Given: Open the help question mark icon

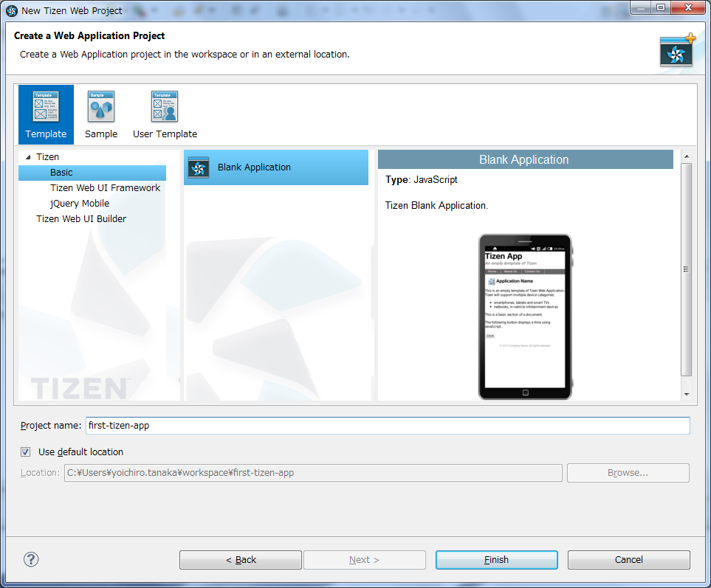Looking at the screenshot, I should (31, 559).
